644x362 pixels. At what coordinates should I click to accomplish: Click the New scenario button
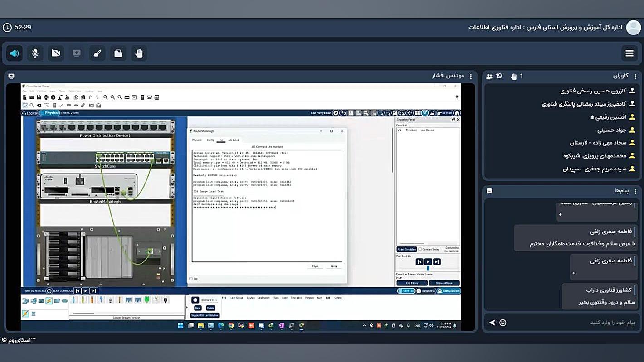[x=198, y=308]
